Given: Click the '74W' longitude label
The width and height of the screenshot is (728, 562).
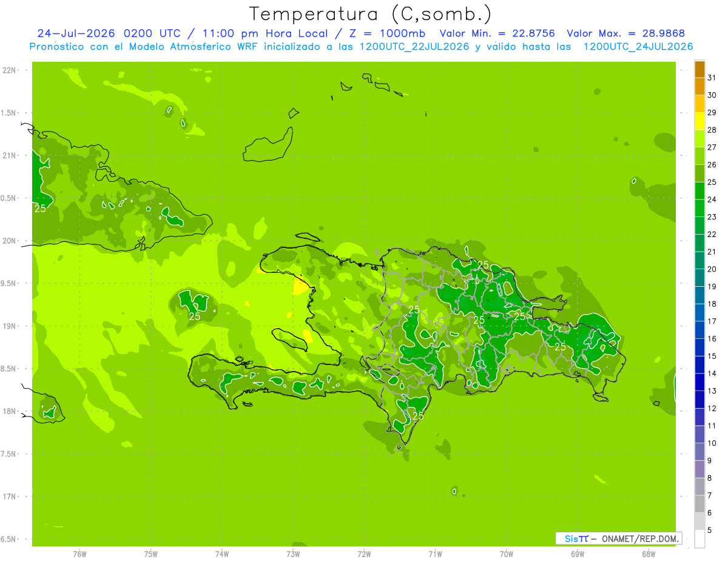Looking at the screenshot, I should tap(222, 554).
